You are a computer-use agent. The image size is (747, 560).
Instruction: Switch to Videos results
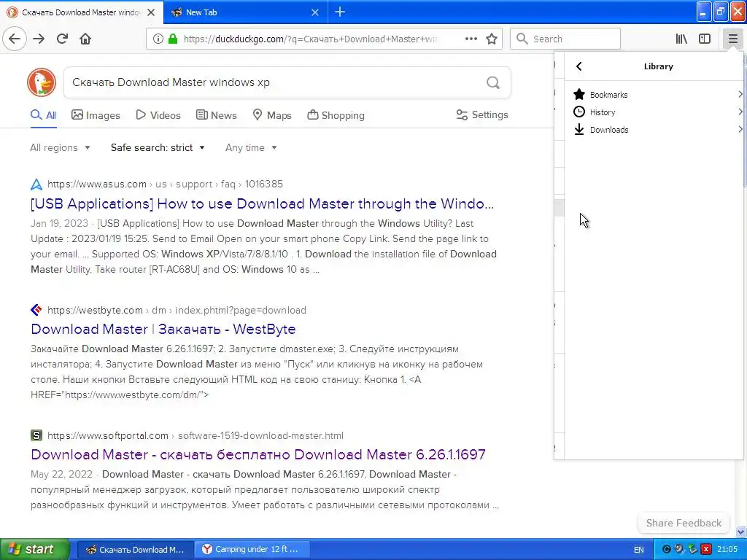(158, 115)
